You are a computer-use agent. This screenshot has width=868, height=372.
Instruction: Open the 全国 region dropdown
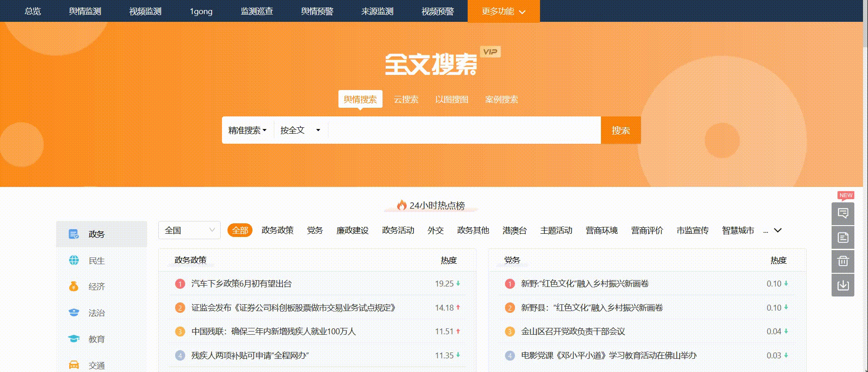tap(189, 230)
